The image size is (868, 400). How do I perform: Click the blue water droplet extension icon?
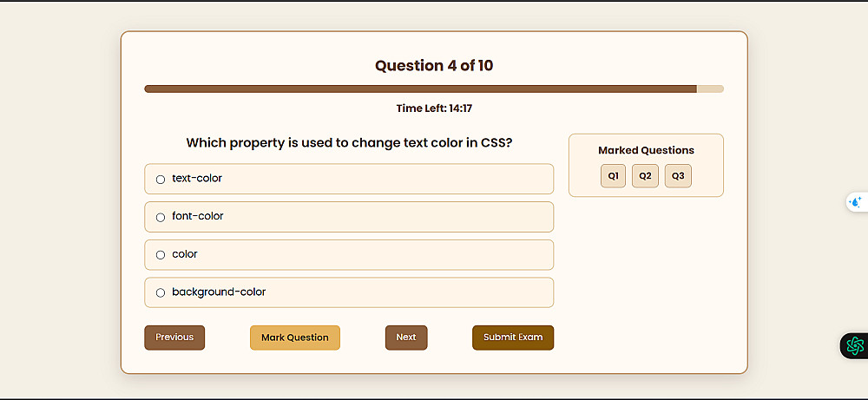tap(856, 201)
